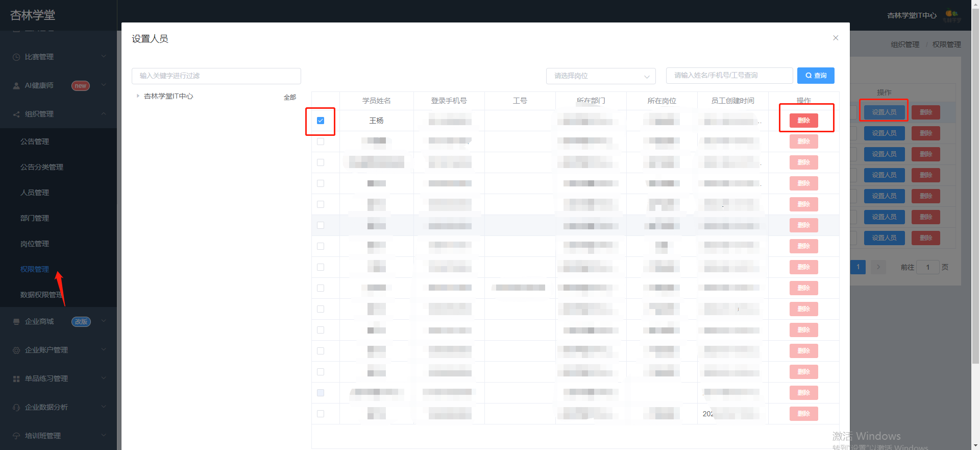Image resolution: width=980 pixels, height=450 pixels.
Task: Click the next-page arrow in background pagination
Action: (878, 267)
